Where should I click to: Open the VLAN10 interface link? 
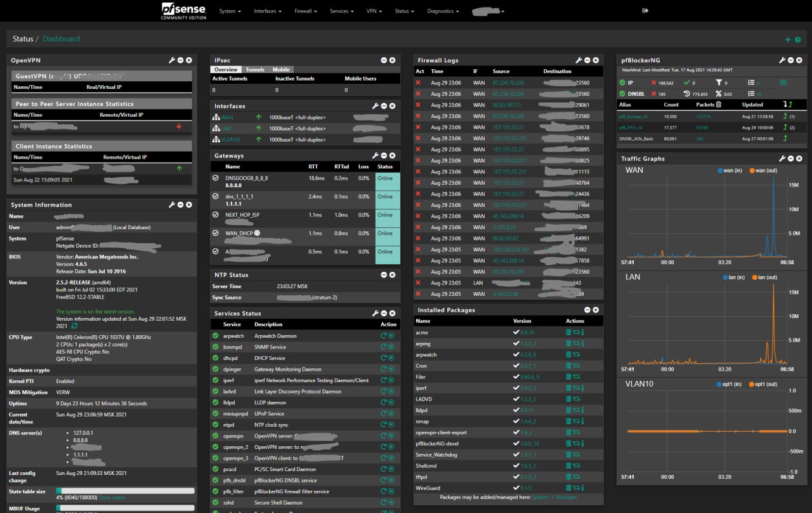point(230,140)
